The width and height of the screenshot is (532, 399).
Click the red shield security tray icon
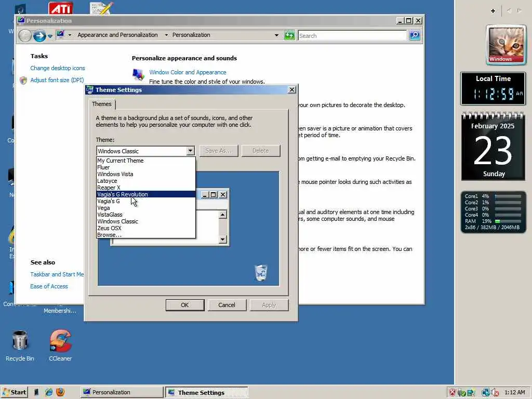coord(453,393)
